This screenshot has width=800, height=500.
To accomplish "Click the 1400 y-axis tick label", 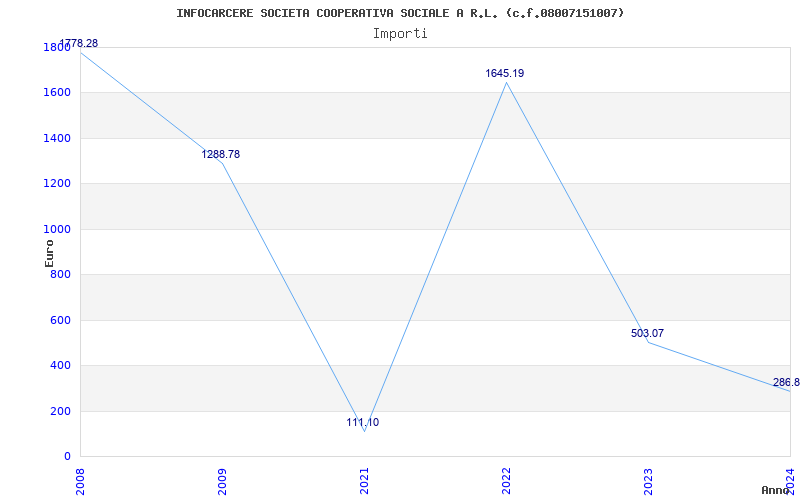I will tap(57, 138).
